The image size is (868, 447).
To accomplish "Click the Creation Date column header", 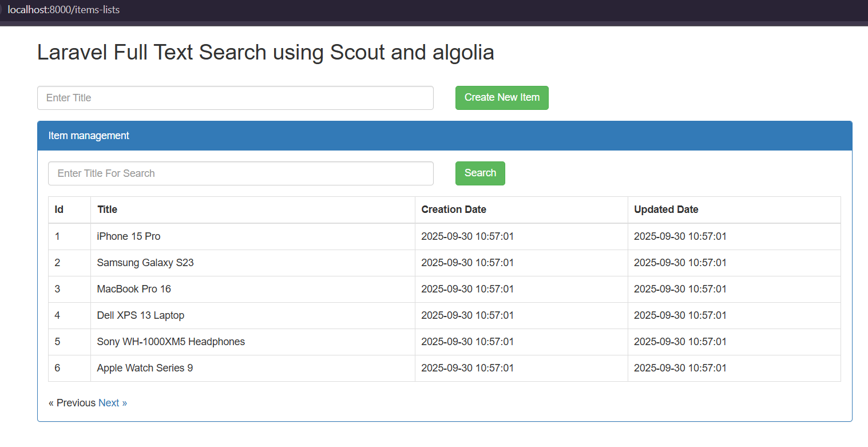I will click(x=454, y=209).
